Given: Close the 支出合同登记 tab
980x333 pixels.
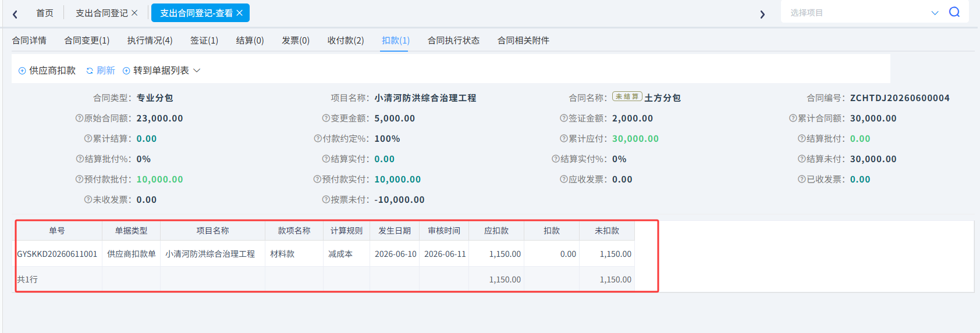Looking at the screenshot, I should (134, 13).
